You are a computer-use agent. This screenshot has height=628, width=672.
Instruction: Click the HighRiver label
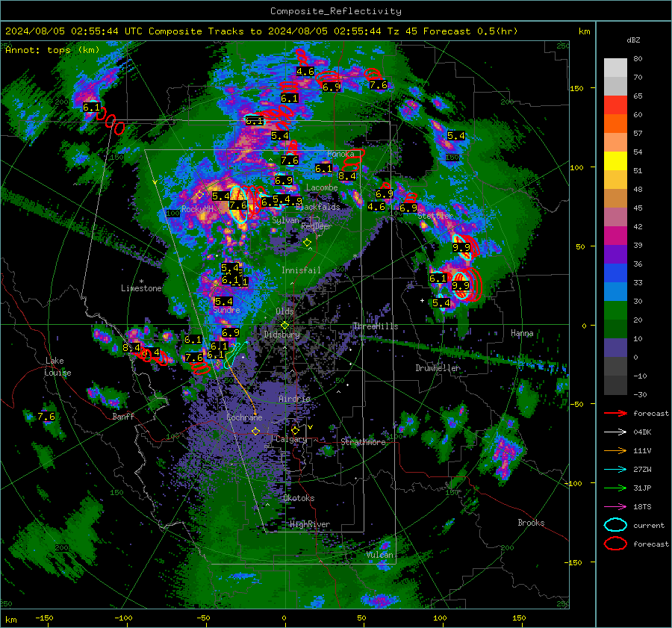point(310,524)
